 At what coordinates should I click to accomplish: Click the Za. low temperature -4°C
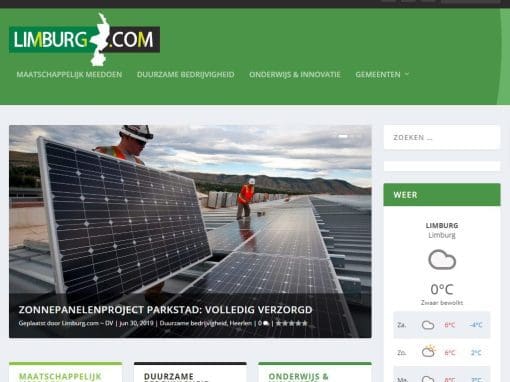tap(476, 325)
